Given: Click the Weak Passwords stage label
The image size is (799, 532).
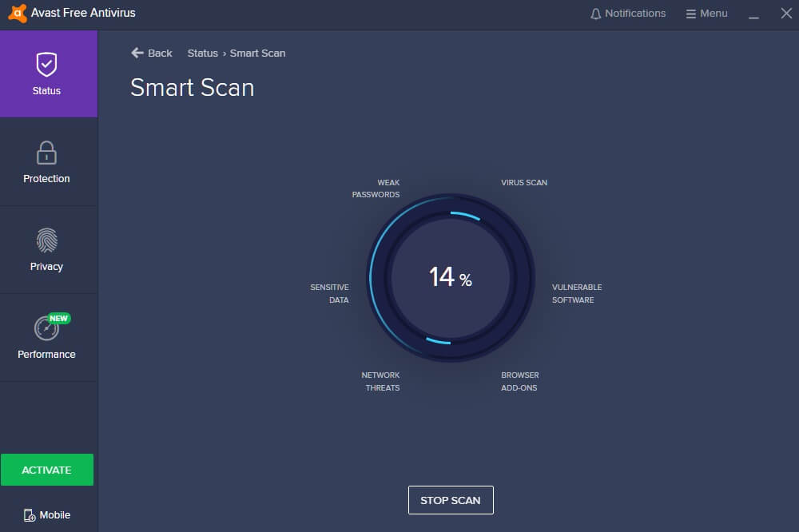Looking at the screenshot, I should (376, 189).
